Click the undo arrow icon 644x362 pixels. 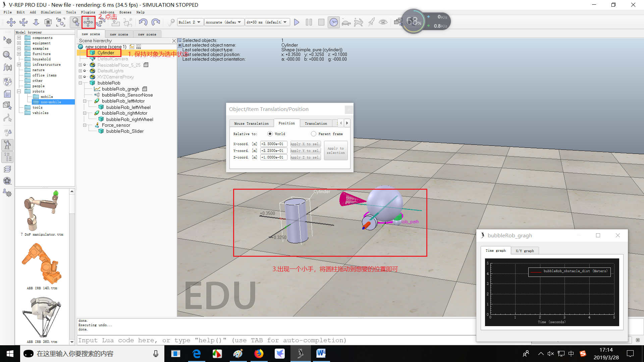pyautogui.click(x=143, y=22)
